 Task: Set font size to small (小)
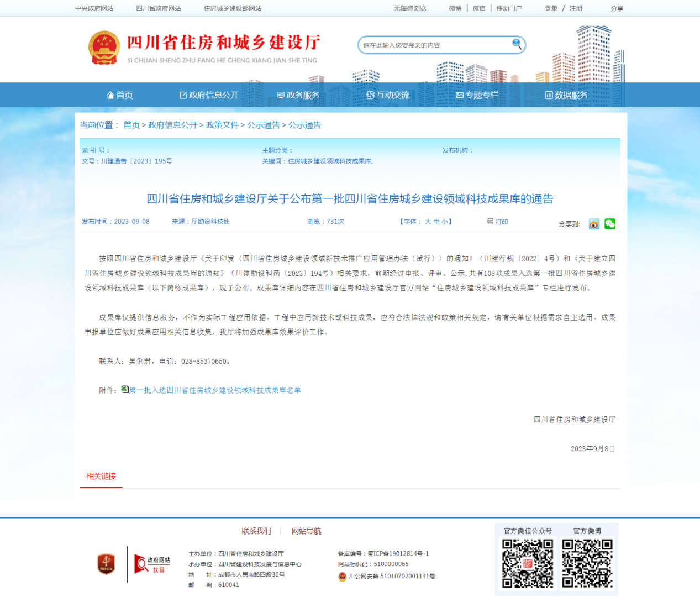click(x=445, y=222)
